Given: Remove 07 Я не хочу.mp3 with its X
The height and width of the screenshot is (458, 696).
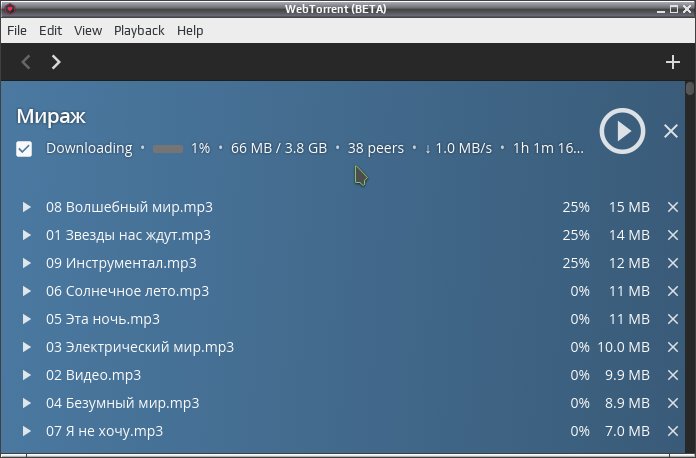Looking at the screenshot, I should tap(673, 431).
